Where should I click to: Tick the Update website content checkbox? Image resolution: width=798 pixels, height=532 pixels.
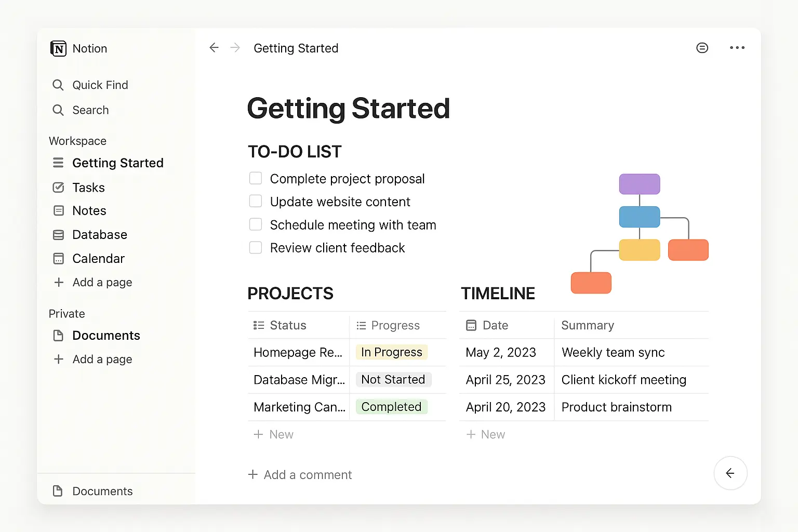tap(256, 201)
